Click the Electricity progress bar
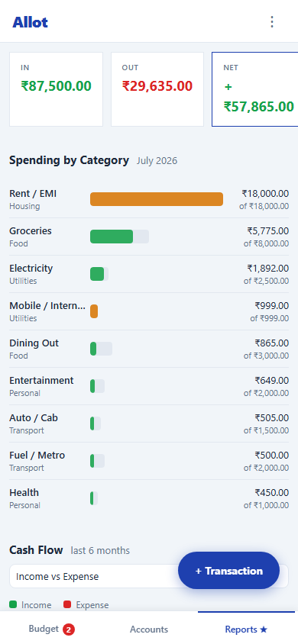This screenshot has height=644, width=298. [99, 274]
